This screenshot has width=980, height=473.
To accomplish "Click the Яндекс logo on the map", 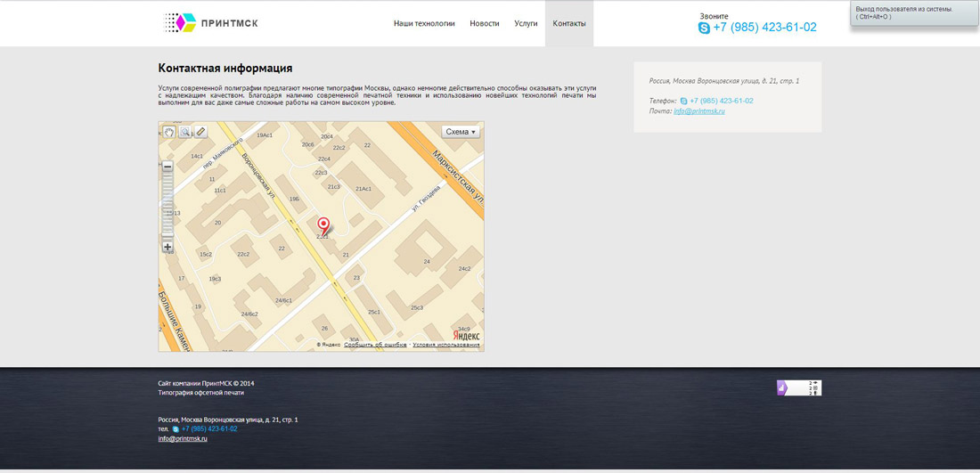I will tap(466, 336).
